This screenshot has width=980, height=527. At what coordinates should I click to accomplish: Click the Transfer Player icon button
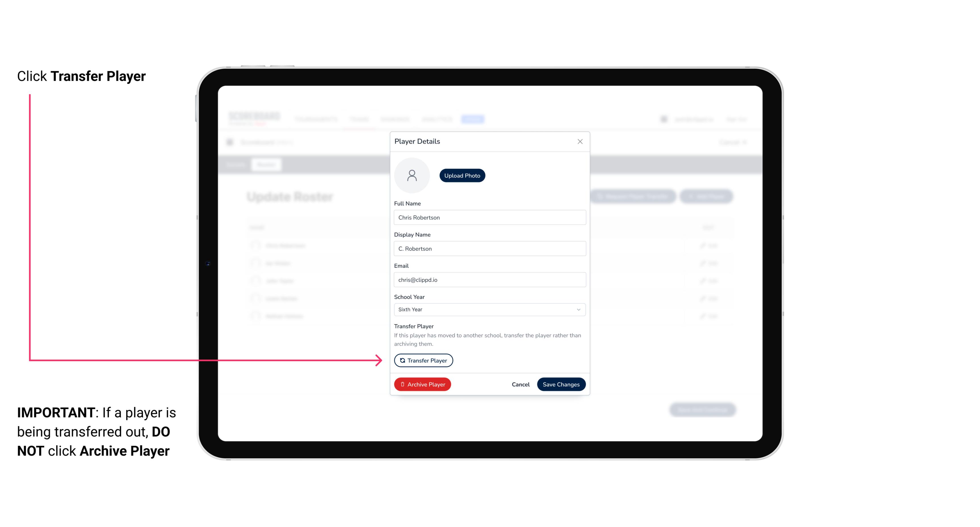point(423,360)
